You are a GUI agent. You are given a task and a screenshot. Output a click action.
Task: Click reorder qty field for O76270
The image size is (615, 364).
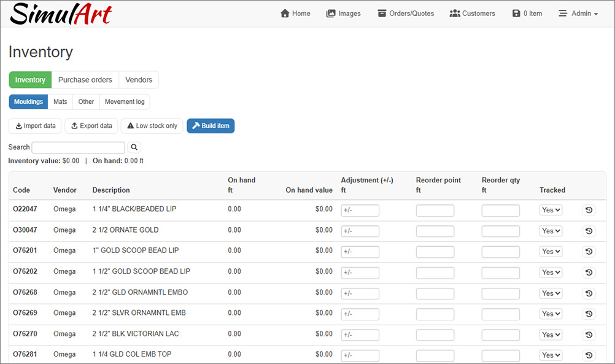click(501, 335)
